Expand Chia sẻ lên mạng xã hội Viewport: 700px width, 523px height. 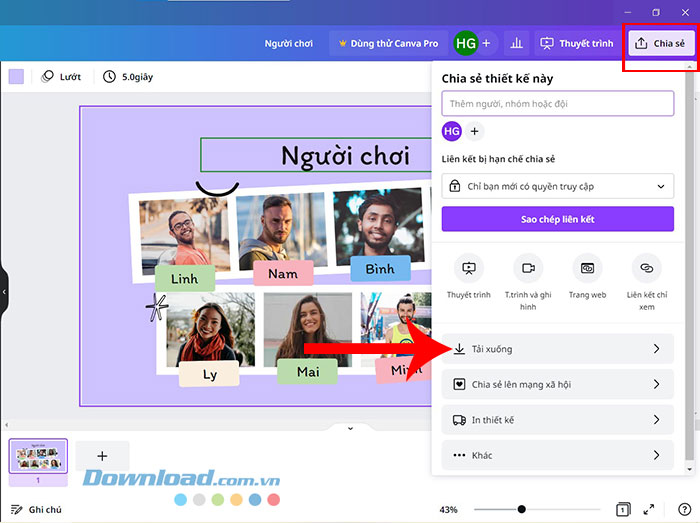(x=557, y=384)
